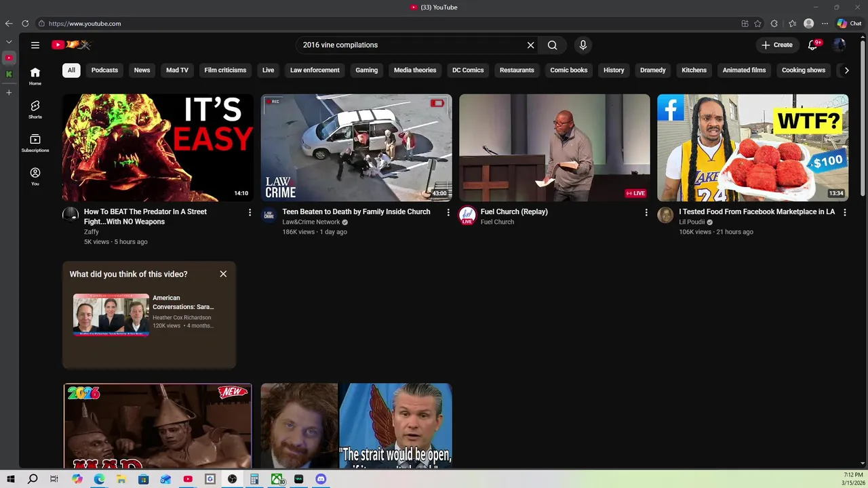Select the Cooking shows chip
This screenshot has height=488, width=868.
coord(804,70)
